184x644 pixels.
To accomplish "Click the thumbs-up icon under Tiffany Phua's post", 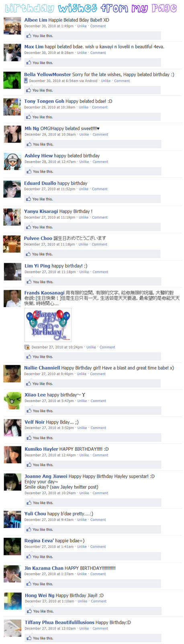I will tap(29, 638).
